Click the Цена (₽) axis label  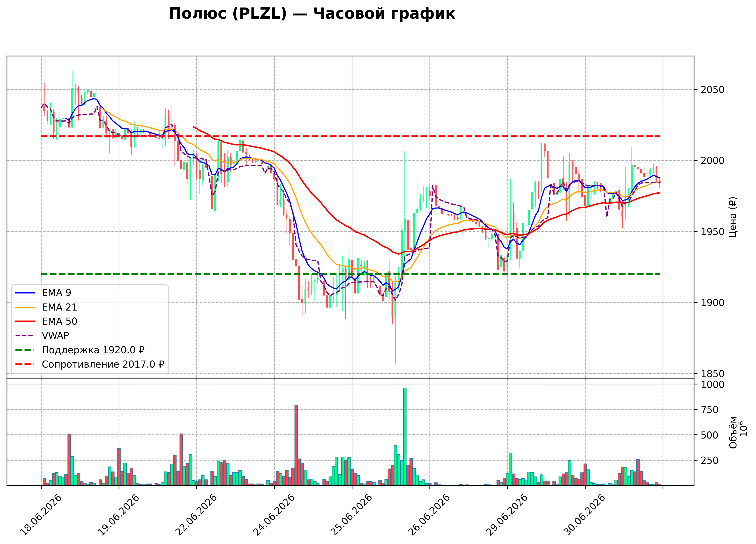[733, 217]
